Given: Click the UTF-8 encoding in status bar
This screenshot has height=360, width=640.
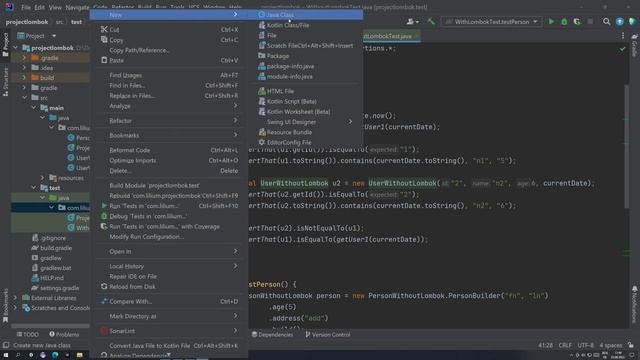Looking at the screenshot, I should (x=586, y=345).
